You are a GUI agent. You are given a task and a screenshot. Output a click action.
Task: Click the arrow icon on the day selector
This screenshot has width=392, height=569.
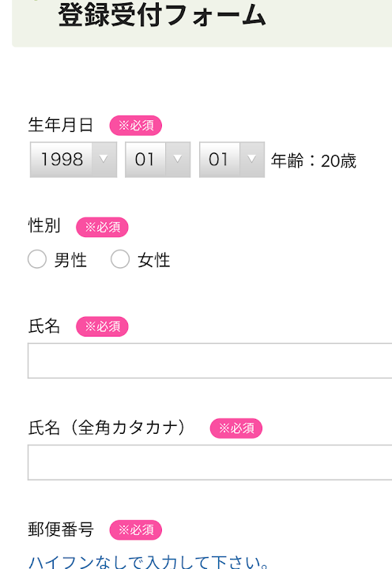[251, 160]
